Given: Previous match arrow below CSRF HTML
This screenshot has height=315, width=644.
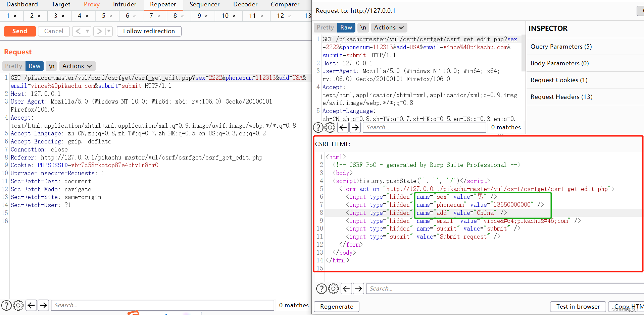Looking at the screenshot, I should [x=346, y=289].
